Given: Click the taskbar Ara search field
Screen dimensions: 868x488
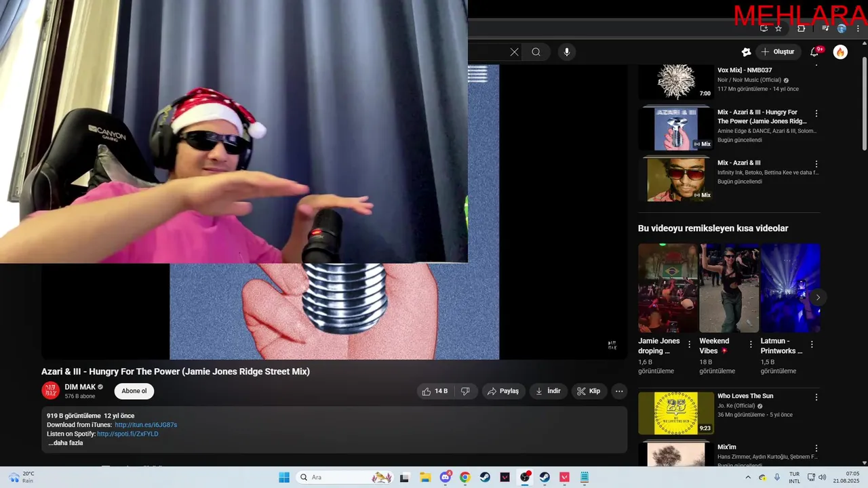Looking at the screenshot, I should click(345, 477).
